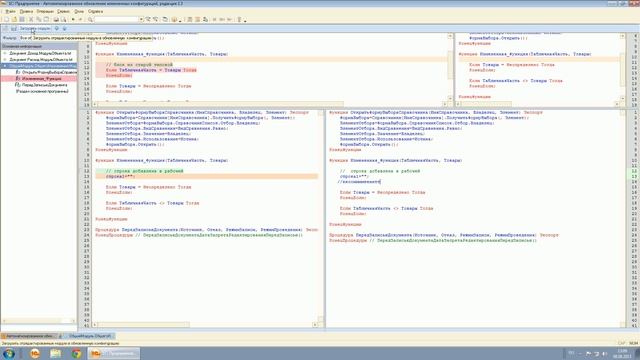640x360 pixels.
Task: Click the Undo arrow icon
Action: pyautogui.click(x=73, y=19)
